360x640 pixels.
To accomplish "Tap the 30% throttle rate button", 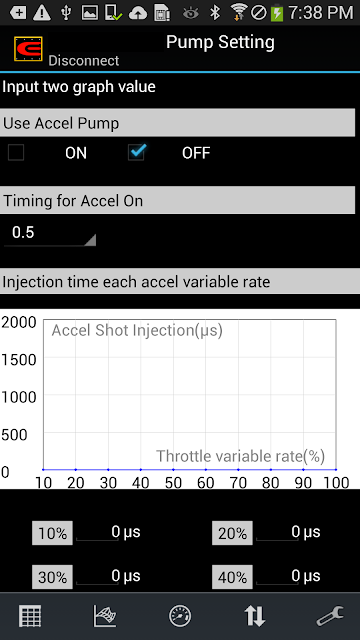I will click(52, 577).
